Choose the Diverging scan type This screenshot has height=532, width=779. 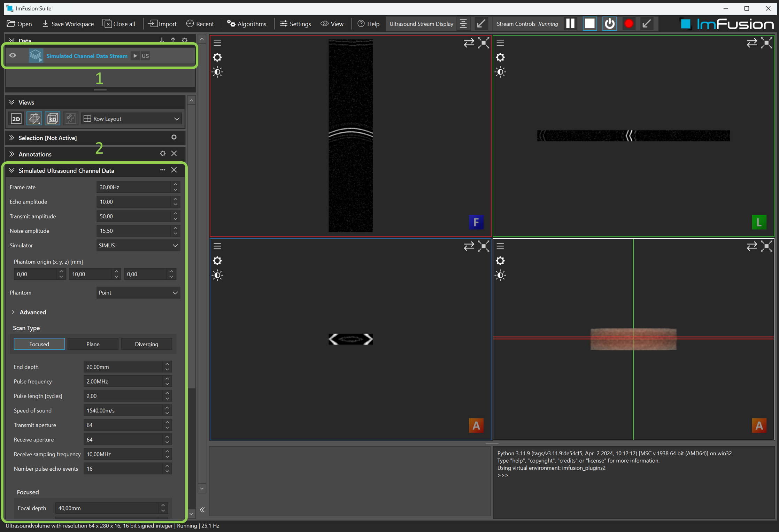(146, 344)
